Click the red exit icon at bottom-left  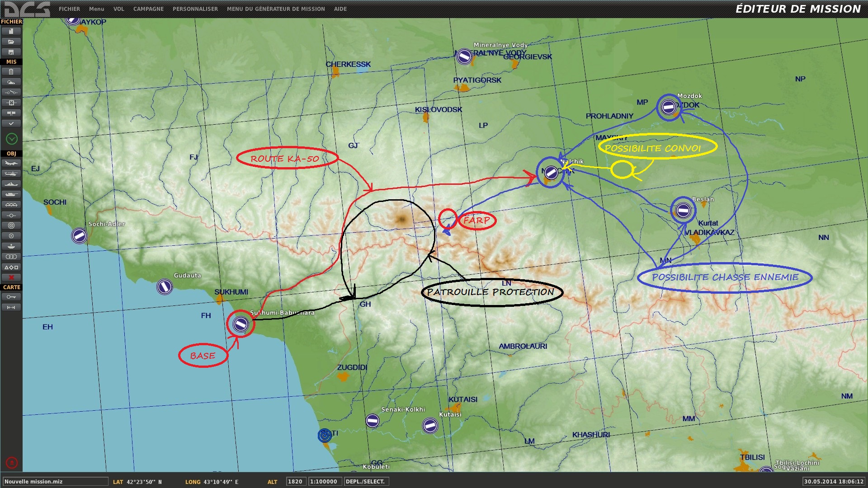[x=12, y=463]
